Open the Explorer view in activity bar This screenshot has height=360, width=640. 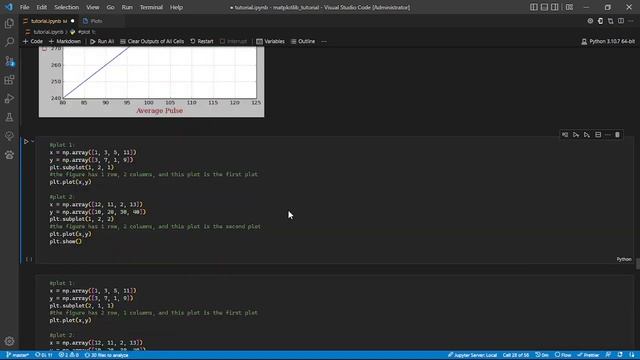[x=9, y=23]
